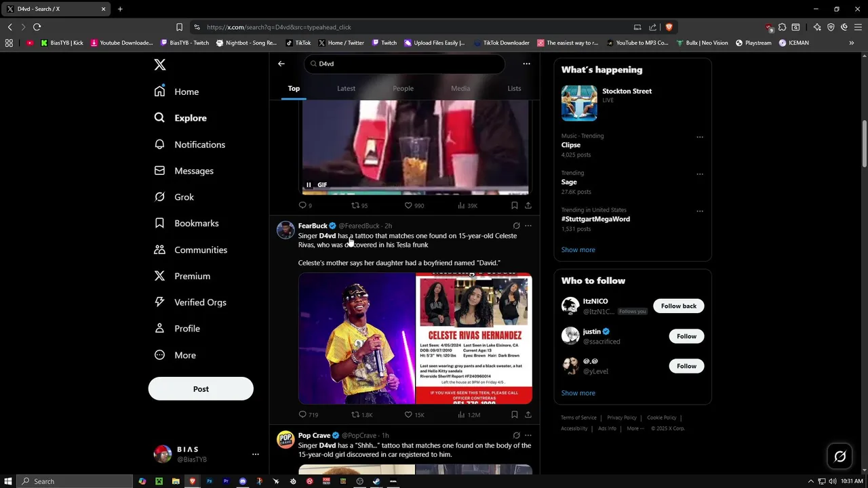
Task: Bookmark the FearBuck post
Action: pyautogui.click(x=515, y=415)
